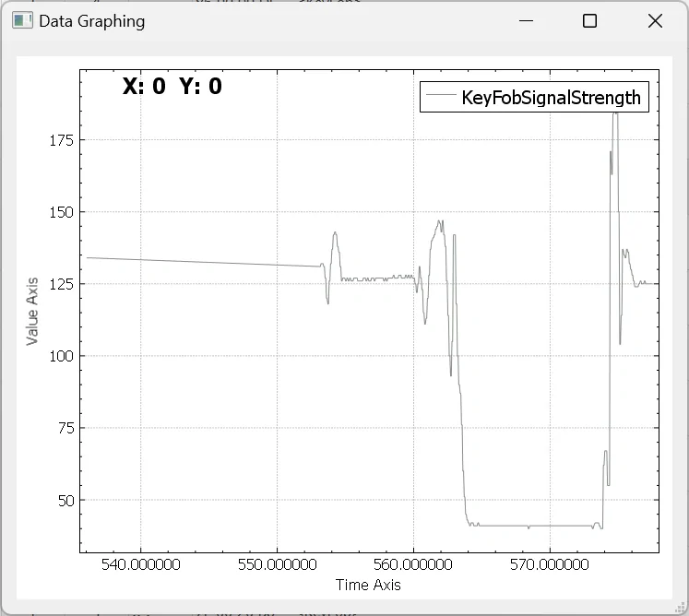
Task: Click the Data Graphing window icon
Action: (x=22, y=20)
